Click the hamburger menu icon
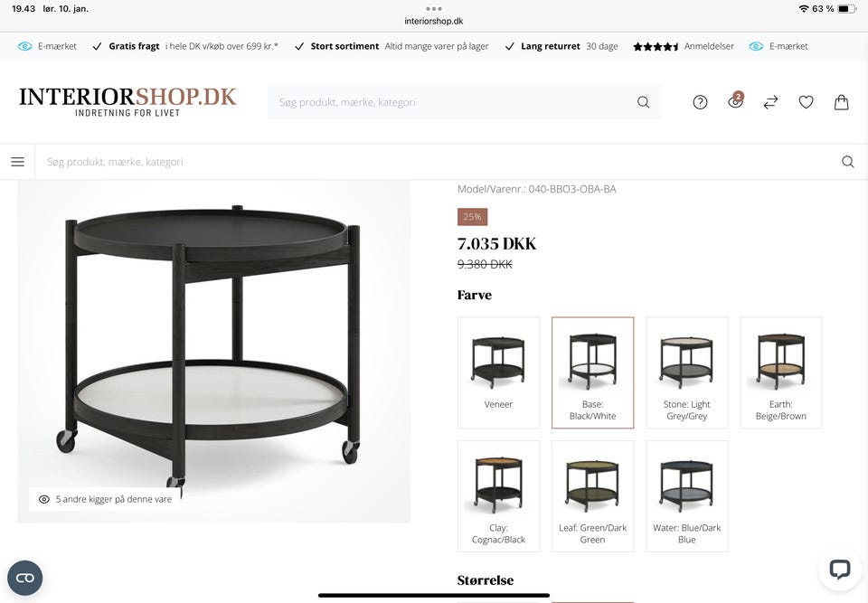 pyautogui.click(x=18, y=162)
